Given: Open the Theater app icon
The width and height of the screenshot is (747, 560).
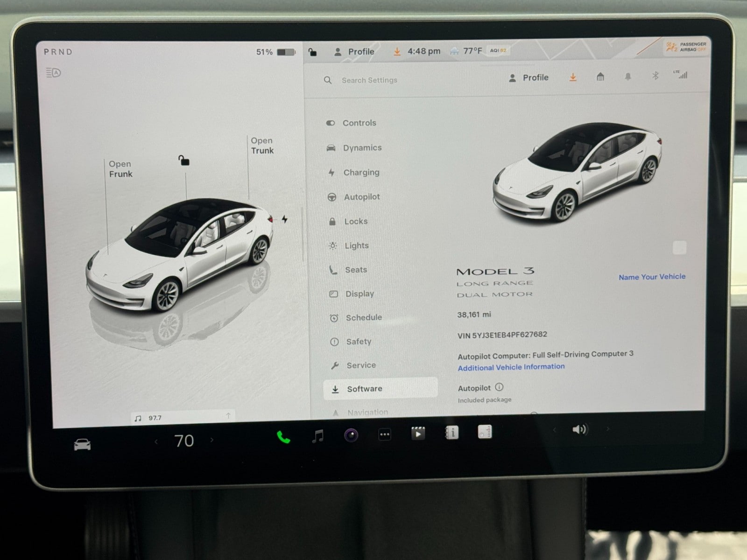Looking at the screenshot, I should [418, 434].
